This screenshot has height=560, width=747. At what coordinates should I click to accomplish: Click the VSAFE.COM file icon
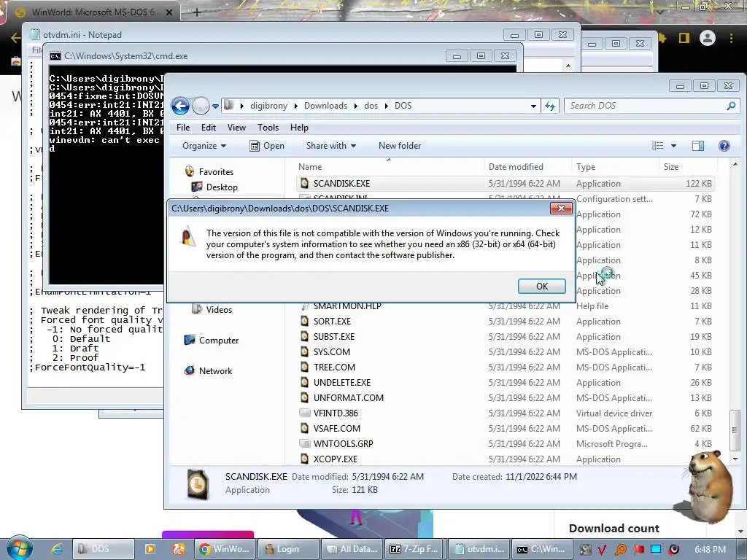tap(304, 428)
